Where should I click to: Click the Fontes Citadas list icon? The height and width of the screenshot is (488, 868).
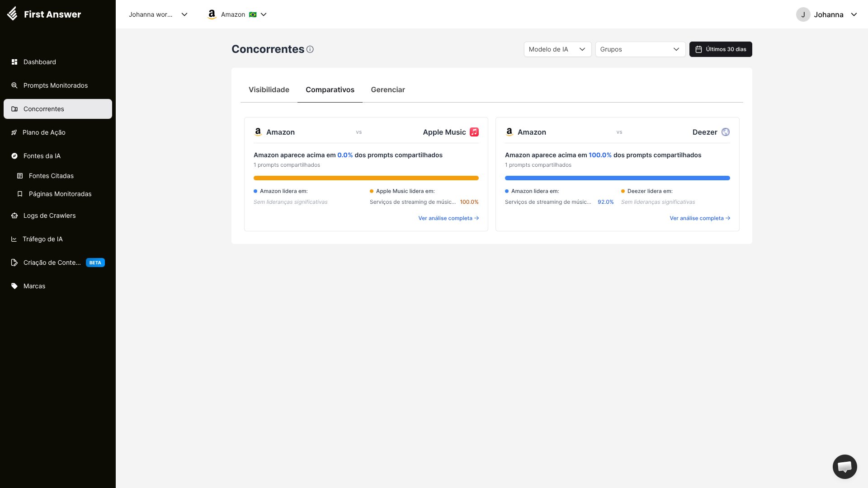[20, 176]
